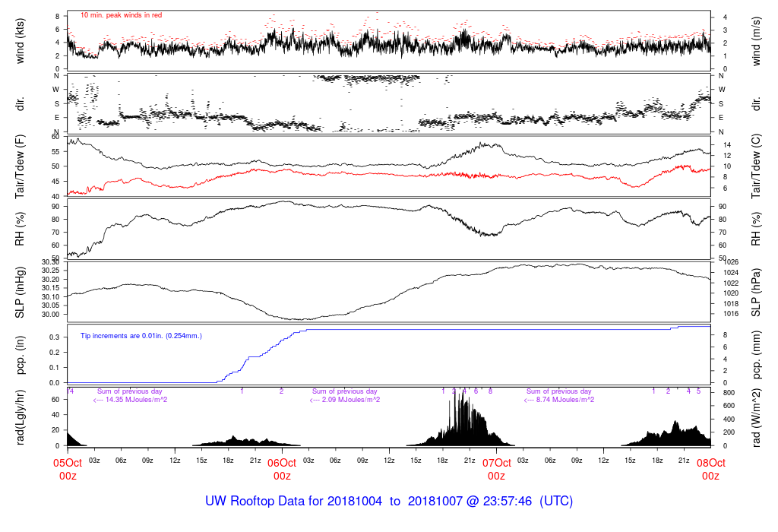Image resolution: width=778 pixels, height=532 pixels.
Task: Click the '8.74 MJoules/m^2' daily sum
Action: coord(565,400)
